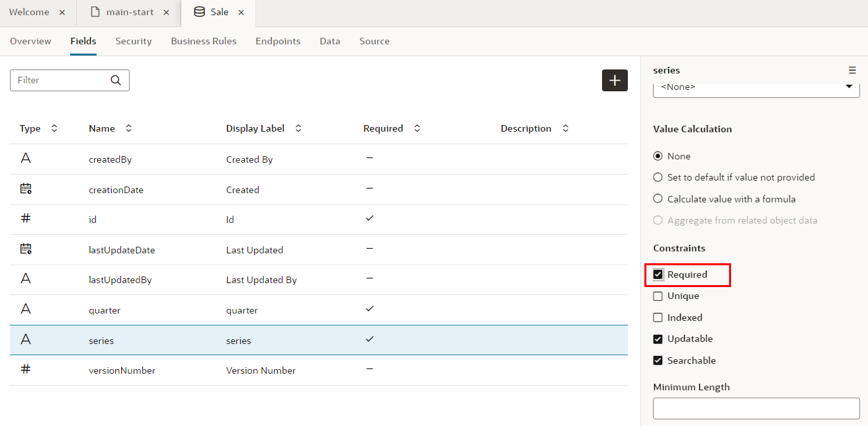Viewport: 868px width, 426px height.
Task: Click the hash icon for versionNumber row
Action: [x=26, y=369]
